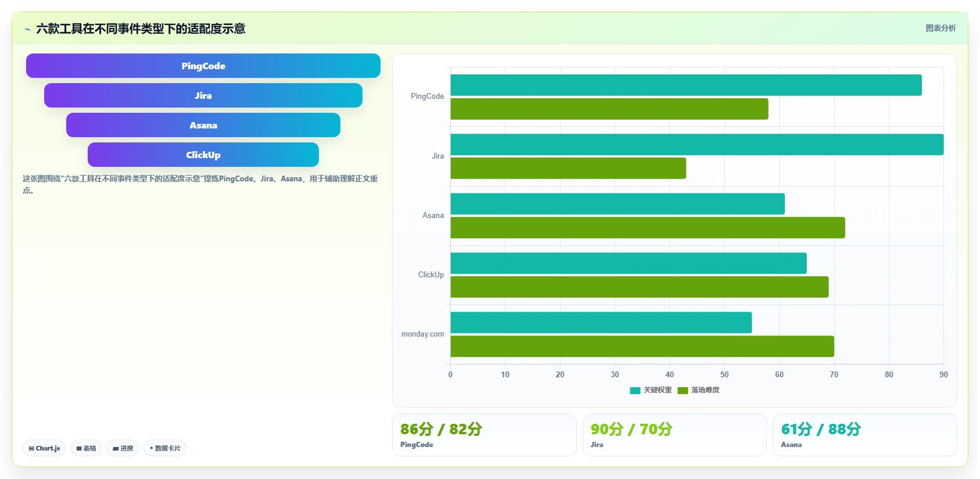Screen dimensions: 980x479
Task: Click the x-axis tick label 90
Action: tap(943, 374)
